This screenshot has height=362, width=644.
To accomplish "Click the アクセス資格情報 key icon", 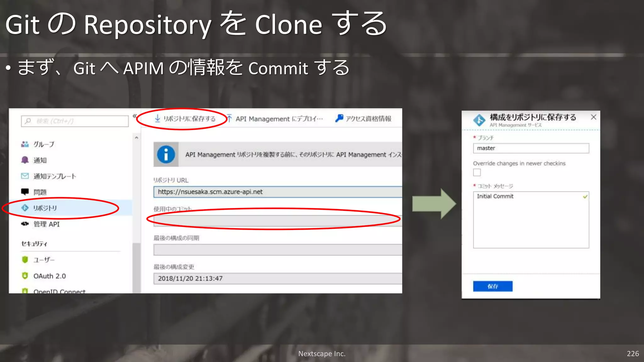I will tap(339, 118).
